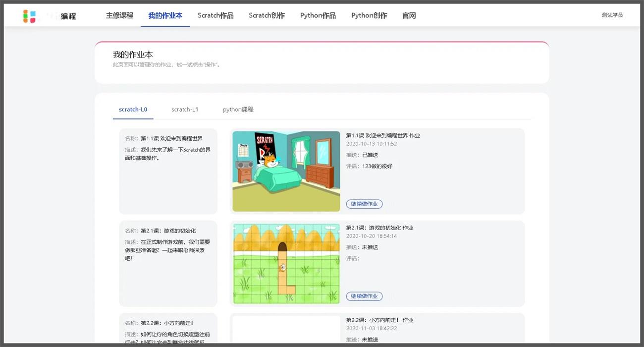Screen dimensions: 644x347
Task: Open Python创作 from the navigation bar
Action: pos(369,15)
